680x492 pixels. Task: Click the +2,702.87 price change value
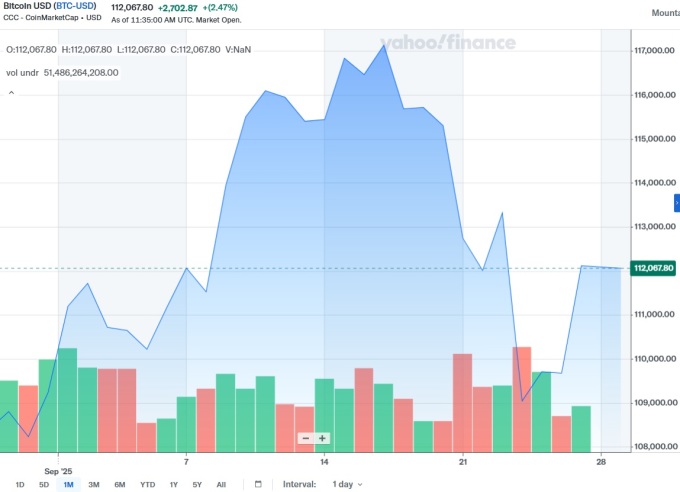coord(177,8)
